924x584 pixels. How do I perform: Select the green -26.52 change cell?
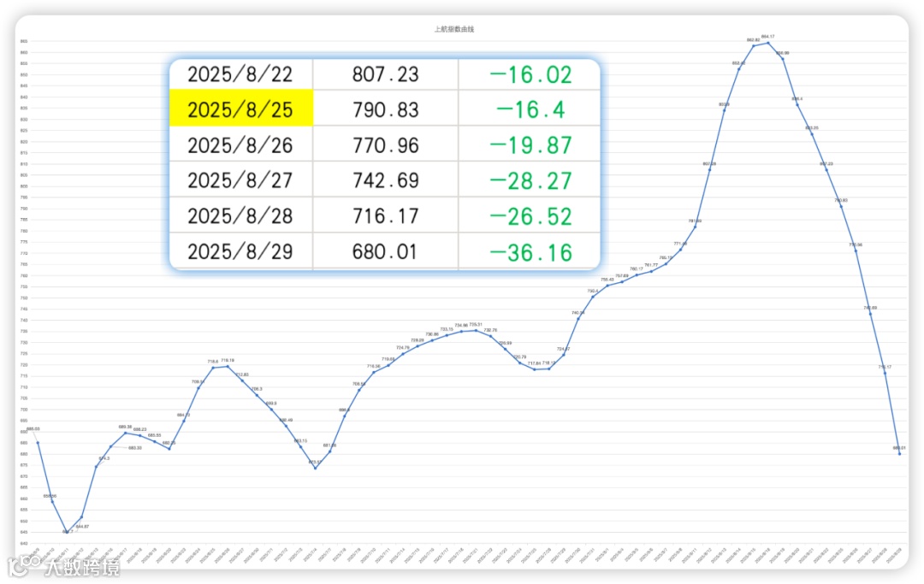[x=530, y=216]
